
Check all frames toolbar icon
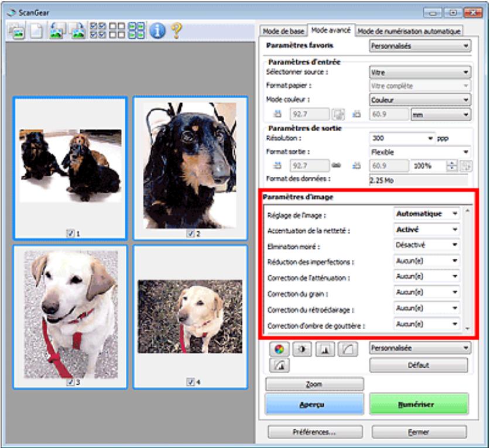tap(98, 30)
